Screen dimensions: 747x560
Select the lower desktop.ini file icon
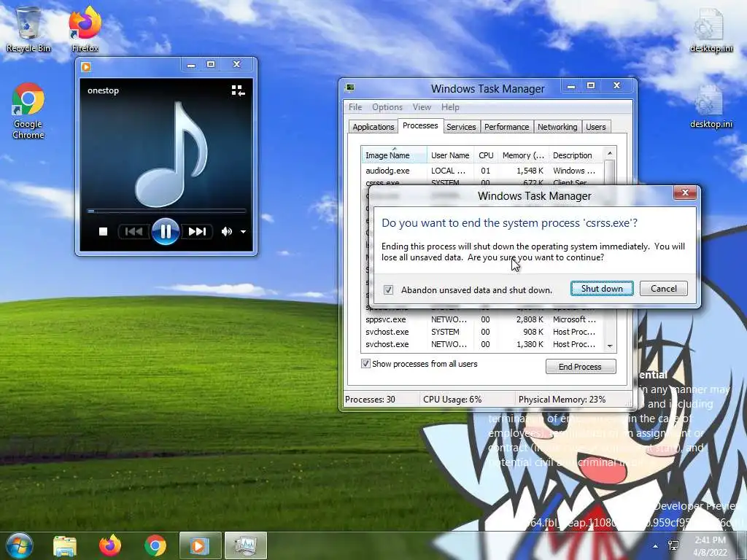(711, 106)
